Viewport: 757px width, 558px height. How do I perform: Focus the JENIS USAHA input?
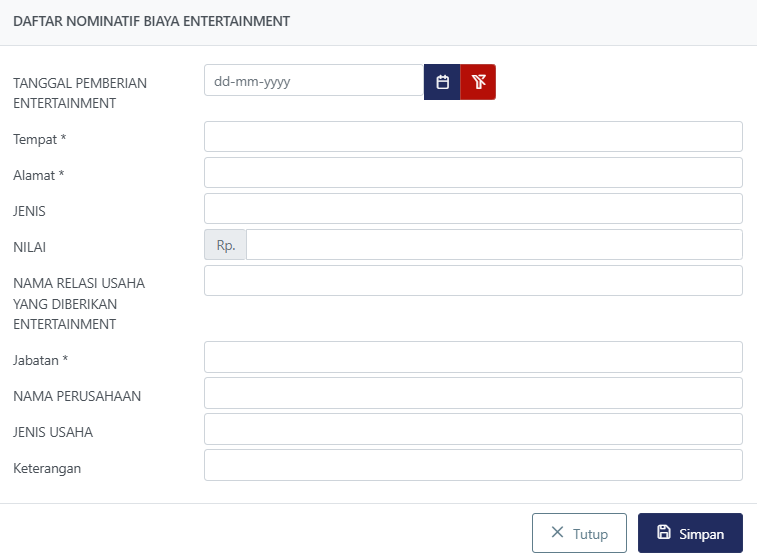tap(473, 429)
